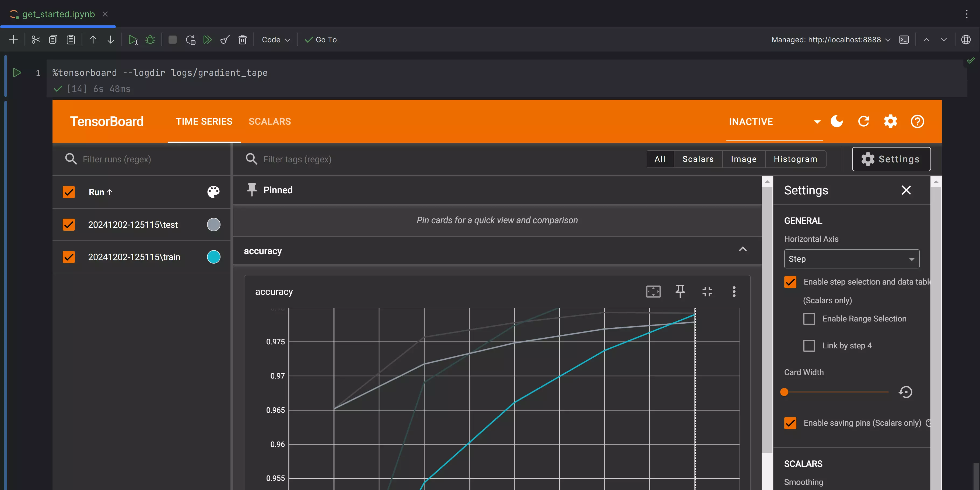The image size is (980, 490).
Task: Restart the kernel icon
Action: pos(190,40)
